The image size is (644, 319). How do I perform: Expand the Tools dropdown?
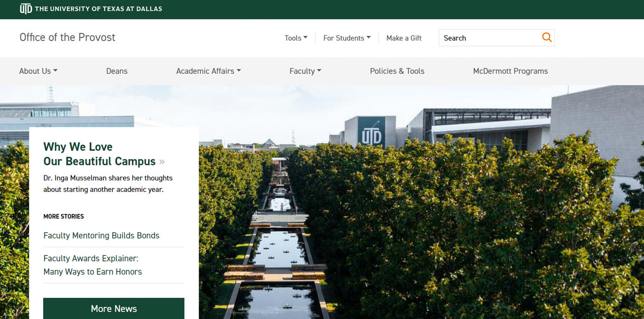click(296, 38)
